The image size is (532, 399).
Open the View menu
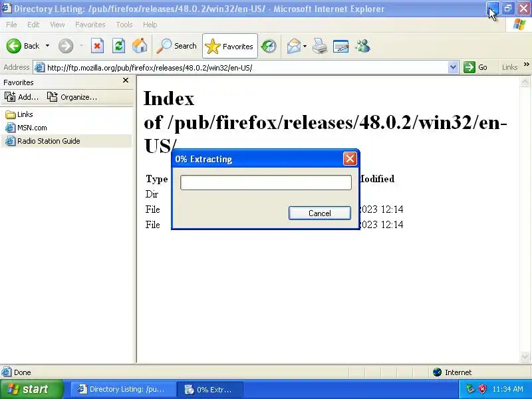[x=57, y=25]
